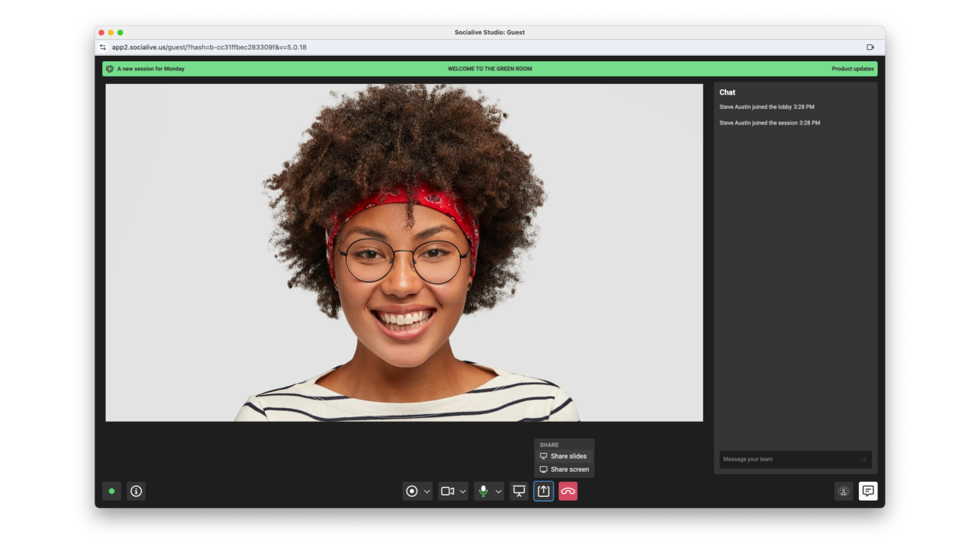
Task: Hide the chat panel
Action: pos(868,491)
